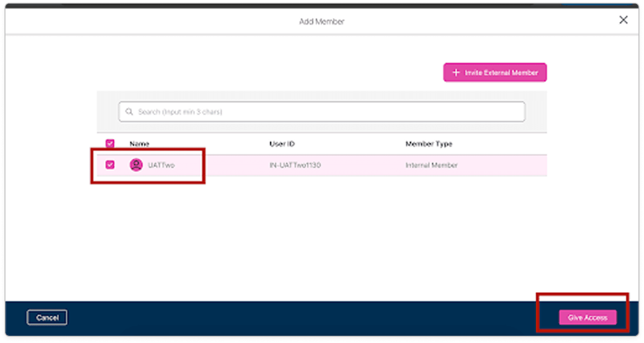Click the UATTwo user avatar icon

(136, 165)
